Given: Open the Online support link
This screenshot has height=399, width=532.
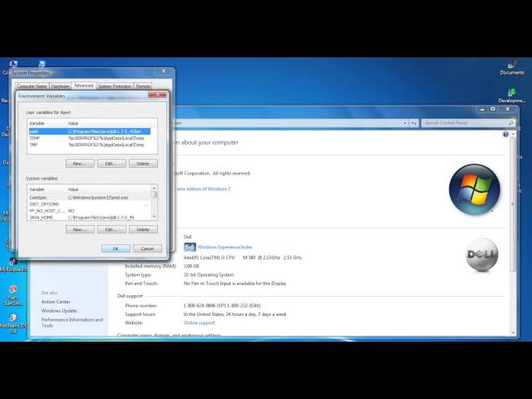Looking at the screenshot, I should coord(199,323).
